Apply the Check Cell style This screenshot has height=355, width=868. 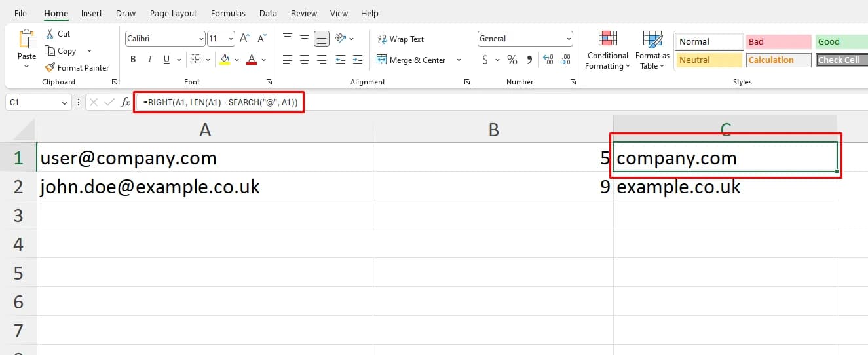(x=841, y=60)
